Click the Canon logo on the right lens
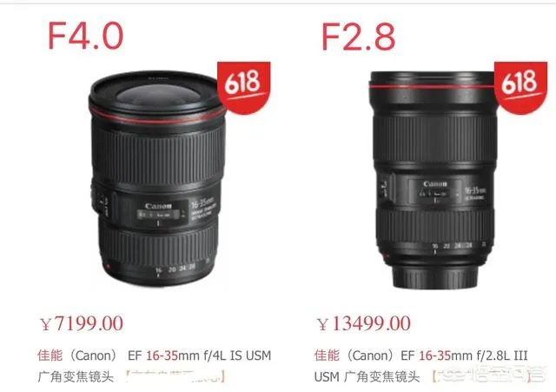This screenshot has width=556, height=392. [435, 183]
